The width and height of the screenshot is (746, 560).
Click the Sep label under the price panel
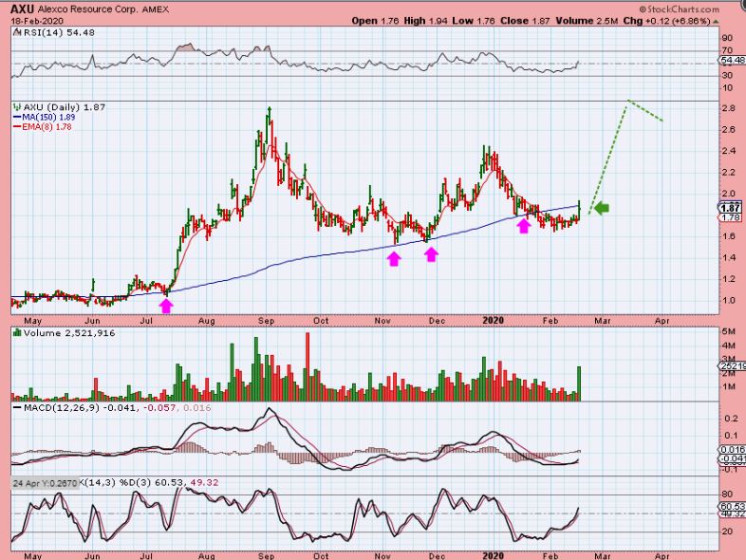pyautogui.click(x=267, y=321)
